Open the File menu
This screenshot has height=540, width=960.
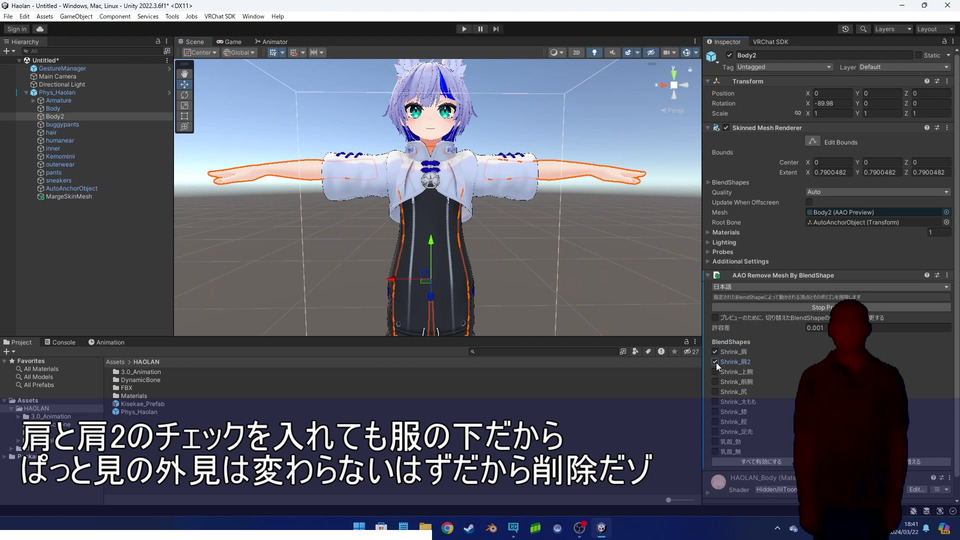8,17
